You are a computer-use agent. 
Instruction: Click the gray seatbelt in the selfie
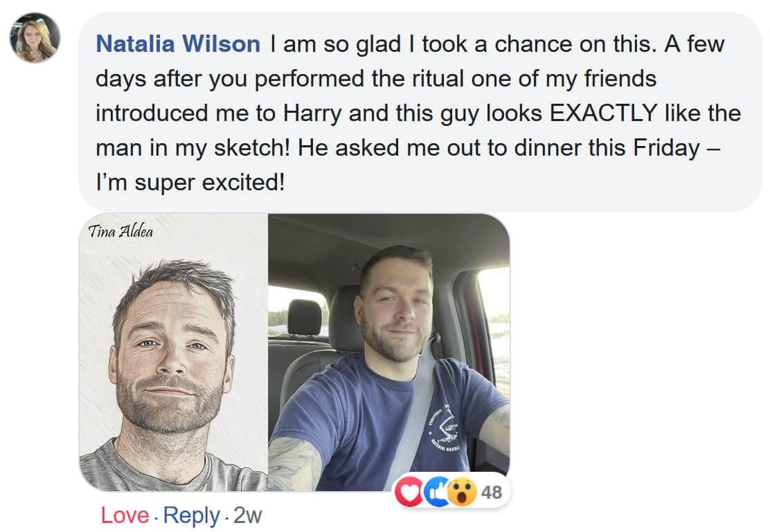[x=420, y=415]
